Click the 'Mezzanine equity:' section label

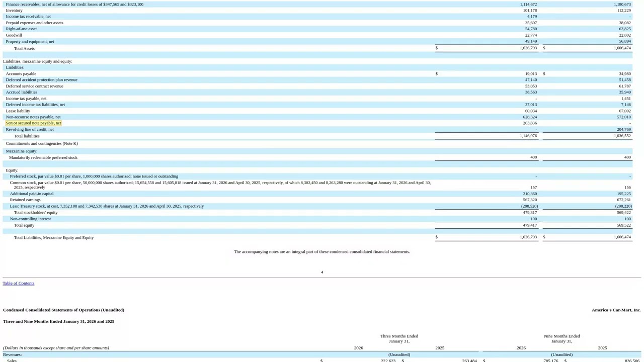tap(22, 151)
